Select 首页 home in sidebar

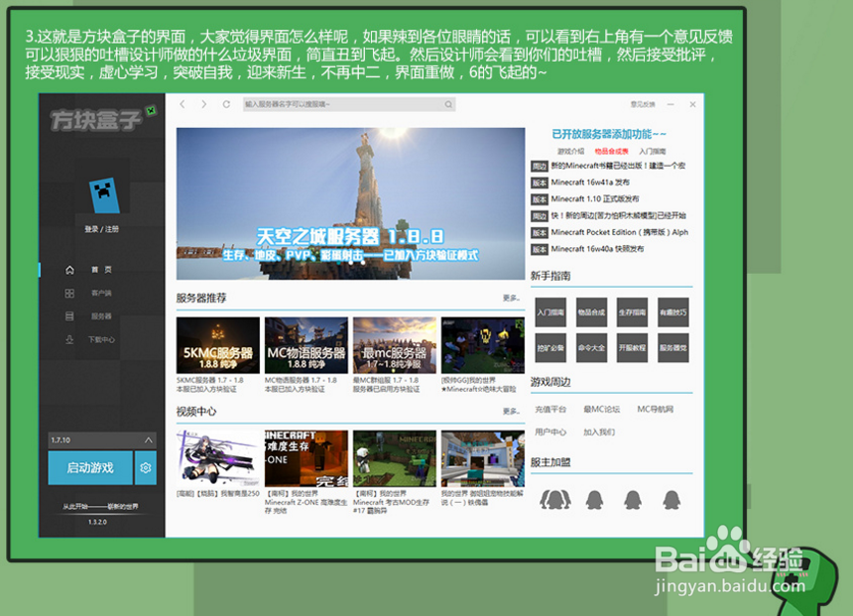[x=102, y=270]
